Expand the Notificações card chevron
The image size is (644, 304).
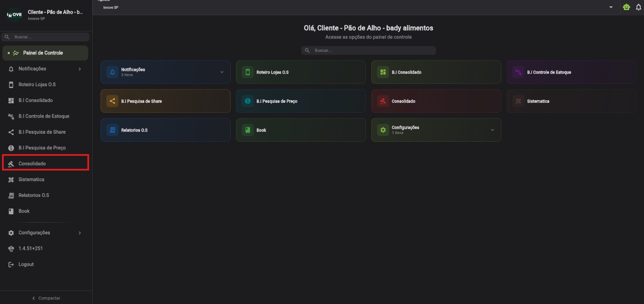(x=222, y=72)
